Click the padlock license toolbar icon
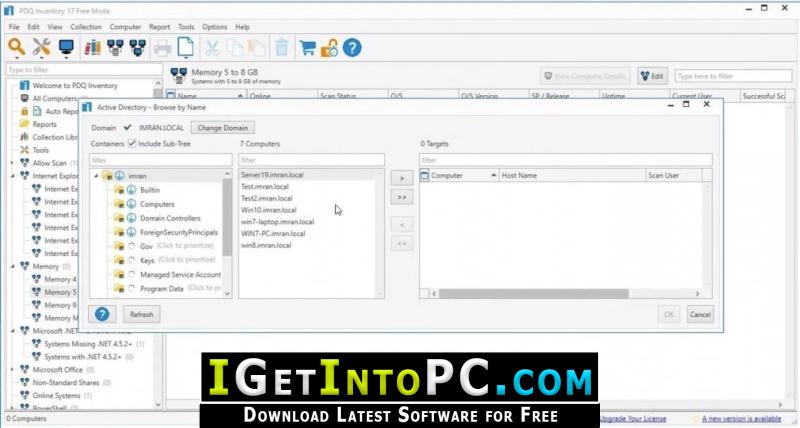This screenshot has height=428, width=800. tap(330, 48)
